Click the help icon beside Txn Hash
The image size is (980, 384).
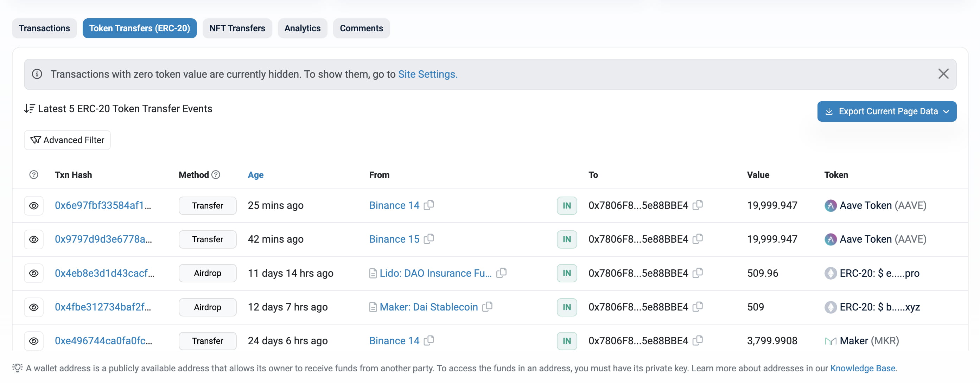(33, 174)
